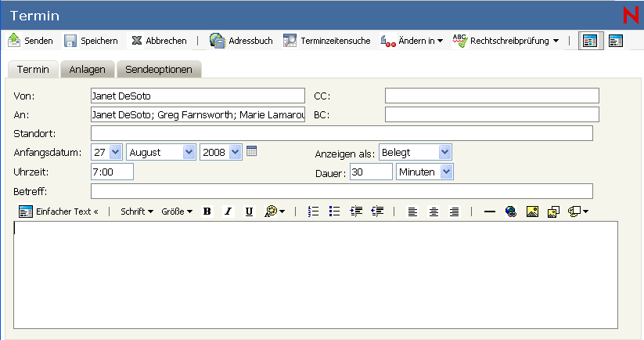
Task: Start the Terminzeitensuche busy search
Action: (327, 41)
